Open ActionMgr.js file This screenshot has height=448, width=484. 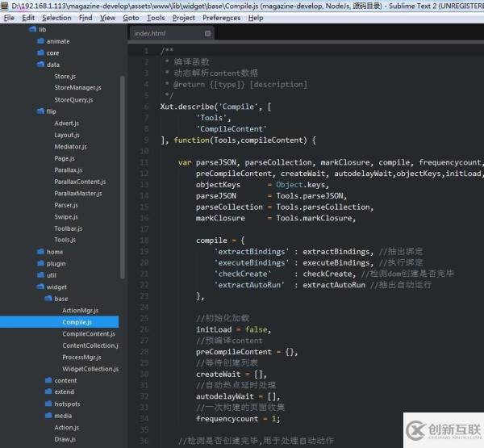tap(80, 311)
